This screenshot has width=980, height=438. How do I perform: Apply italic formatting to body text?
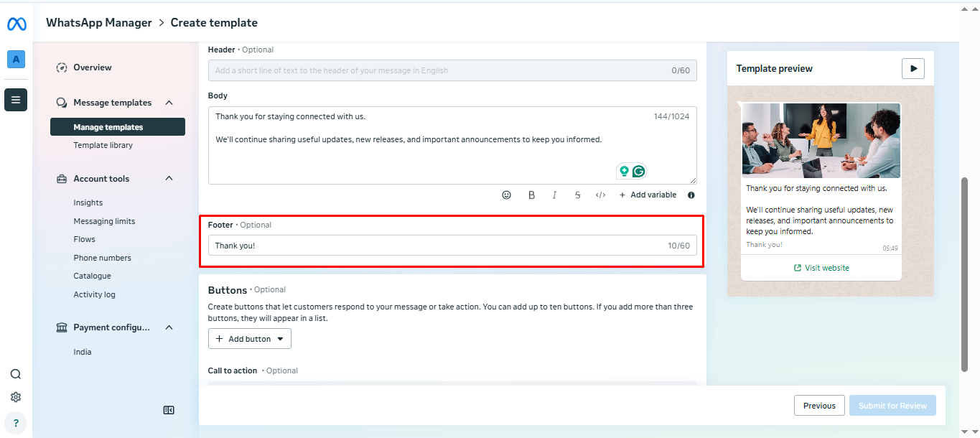click(554, 195)
